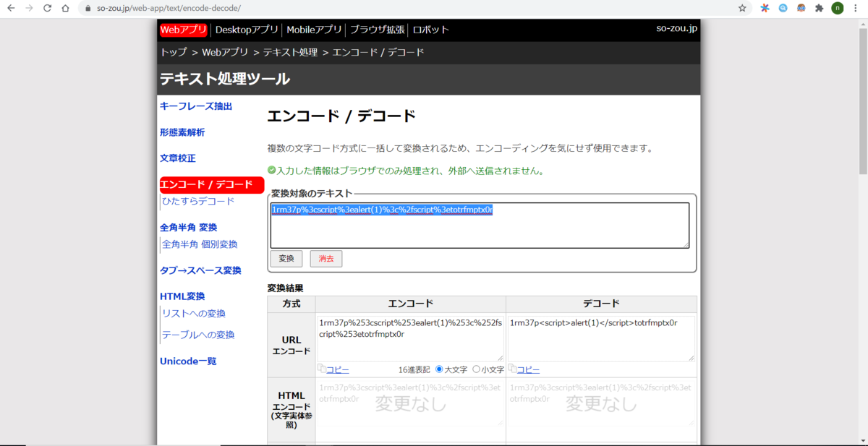868x446 pixels.
Task: Click コピー link under URL encode output
Action: (338, 369)
